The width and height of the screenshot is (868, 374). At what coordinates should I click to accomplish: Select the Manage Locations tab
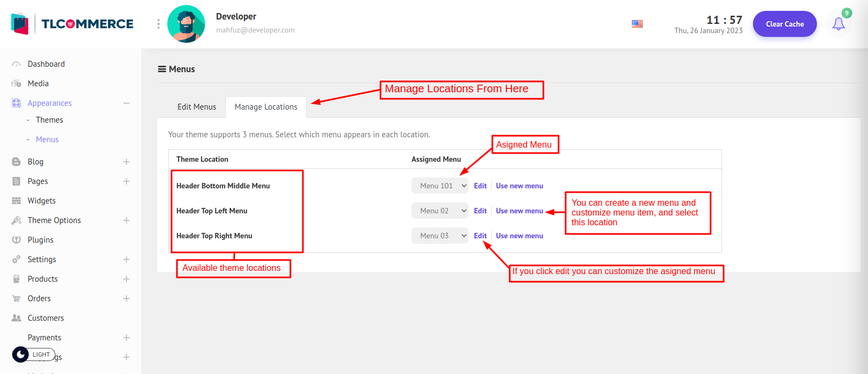[x=266, y=107]
